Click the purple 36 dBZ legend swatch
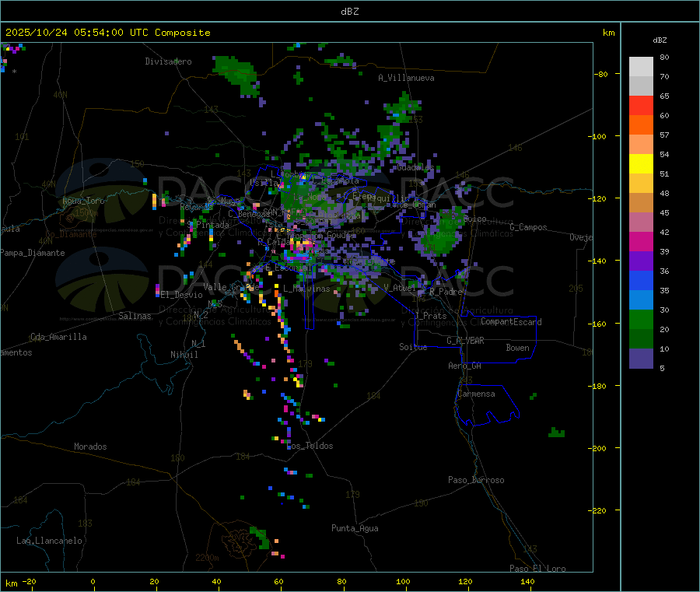Image resolution: width=700 pixels, height=592 pixels. pyautogui.click(x=641, y=261)
